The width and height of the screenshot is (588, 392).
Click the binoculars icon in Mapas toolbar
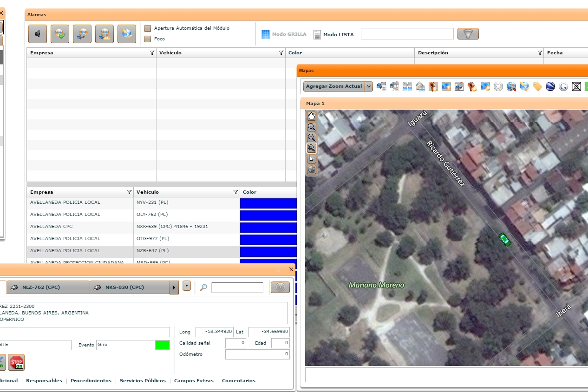pos(407,86)
